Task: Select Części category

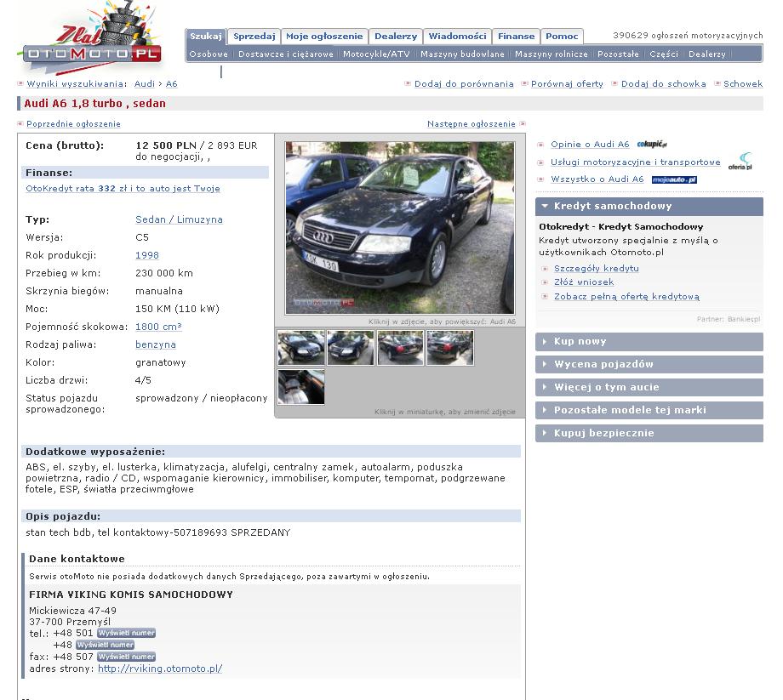Action: pyautogui.click(x=664, y=54)
